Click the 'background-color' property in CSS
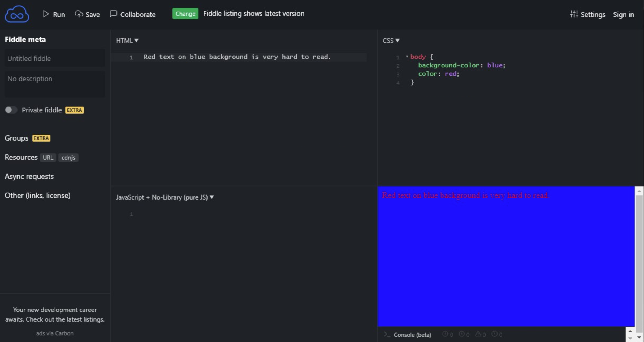The width and height of the screenshot is (644, 342). click(449, 65)
